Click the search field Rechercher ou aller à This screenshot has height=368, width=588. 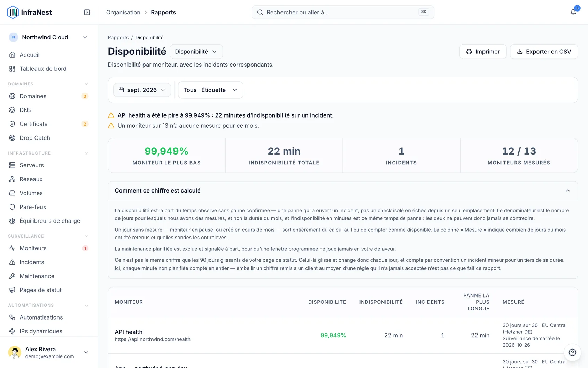click(x=343, y=12)
